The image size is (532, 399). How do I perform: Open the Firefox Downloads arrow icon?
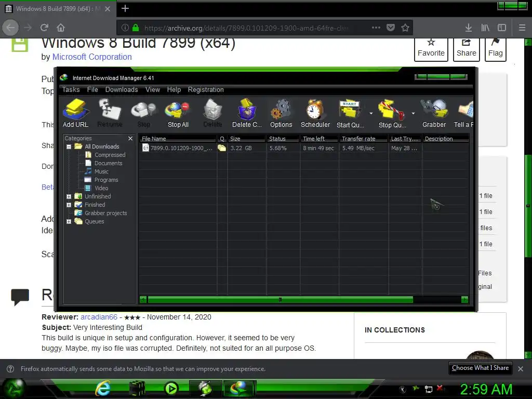click(469, 28)
